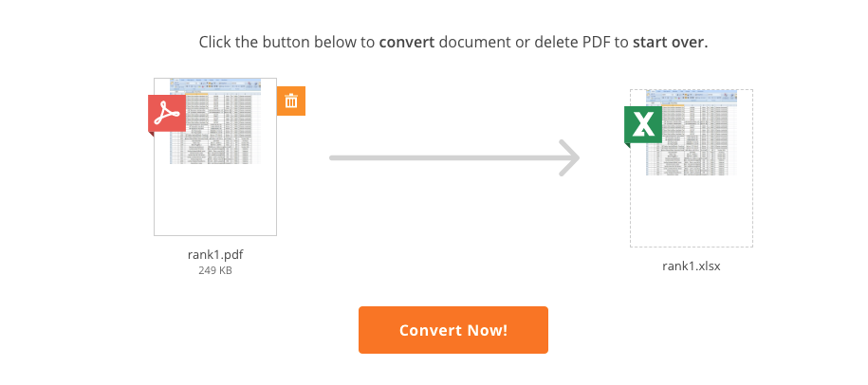Click the dark red ribbon fold under PDF badge
This screenshot has height=385, width=868.
point(151,135)
